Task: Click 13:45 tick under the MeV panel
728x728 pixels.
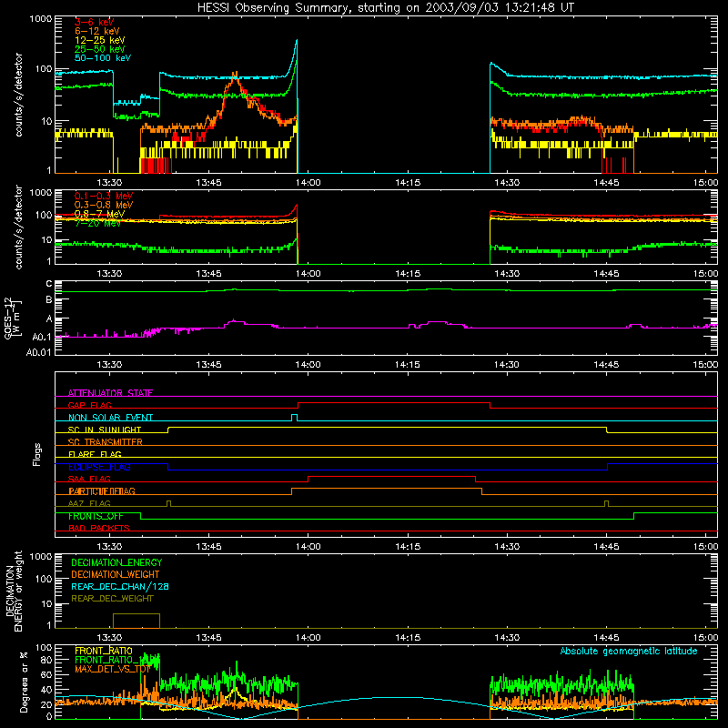Action: (x=208, y=274)
